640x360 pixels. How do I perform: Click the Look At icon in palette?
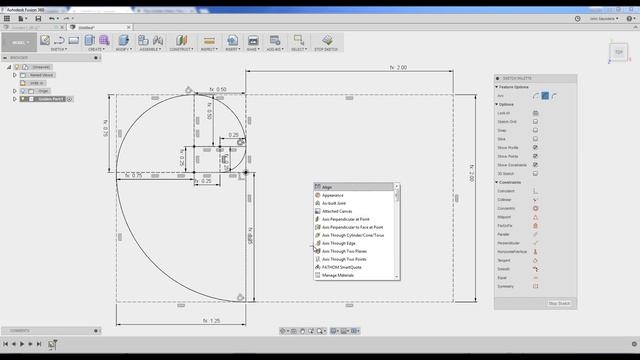[536, 113]
